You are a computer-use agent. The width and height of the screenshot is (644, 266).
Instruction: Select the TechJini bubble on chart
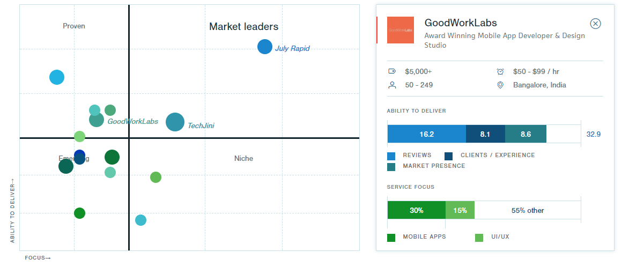tap(175, 122)
